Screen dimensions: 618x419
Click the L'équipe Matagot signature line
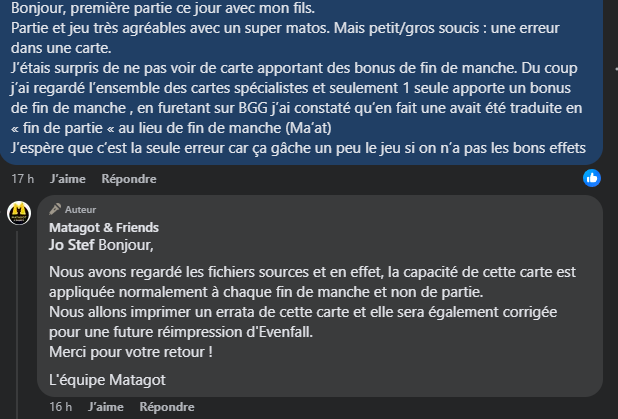tap(107, 380)
